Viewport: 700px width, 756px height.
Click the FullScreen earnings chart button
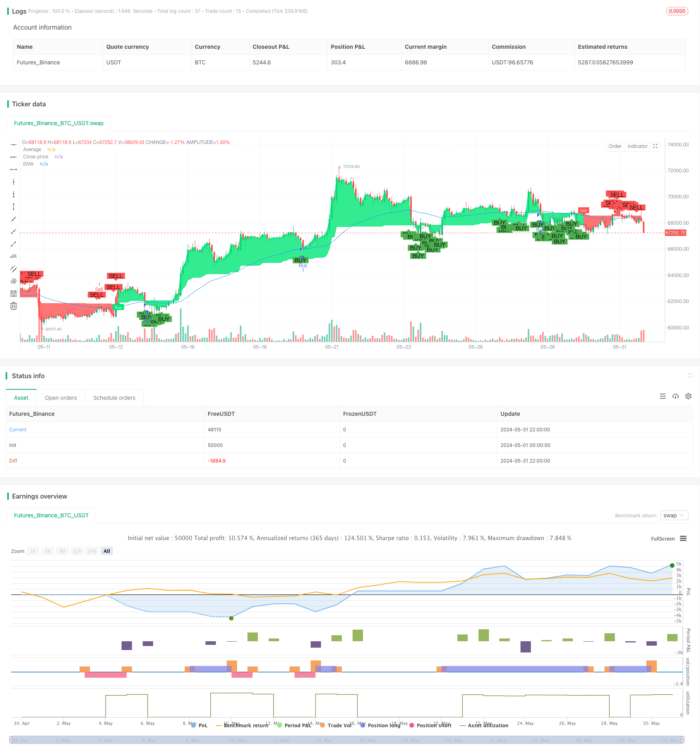[663, 539]
